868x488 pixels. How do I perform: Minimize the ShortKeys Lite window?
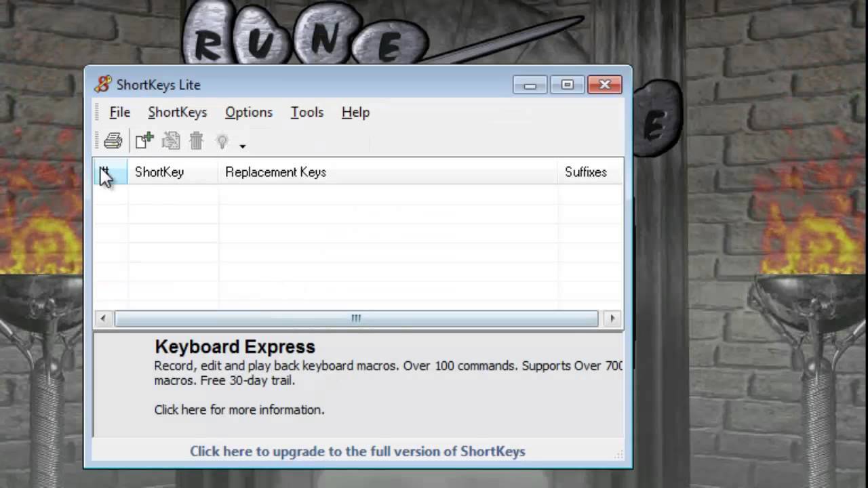coord(530,85)
